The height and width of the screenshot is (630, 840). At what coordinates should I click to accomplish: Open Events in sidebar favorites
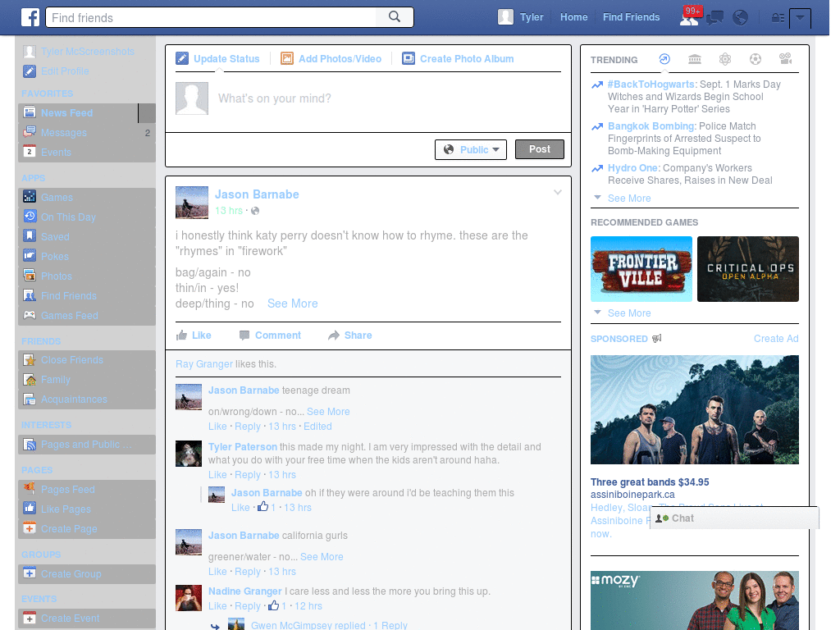[87, 152]
